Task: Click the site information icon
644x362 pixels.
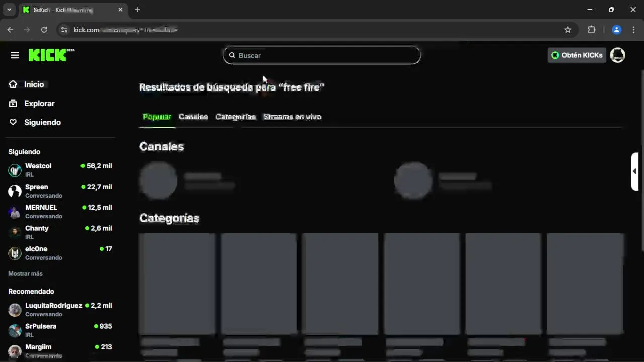Action: pyautogui.click(x=64, y=30)
